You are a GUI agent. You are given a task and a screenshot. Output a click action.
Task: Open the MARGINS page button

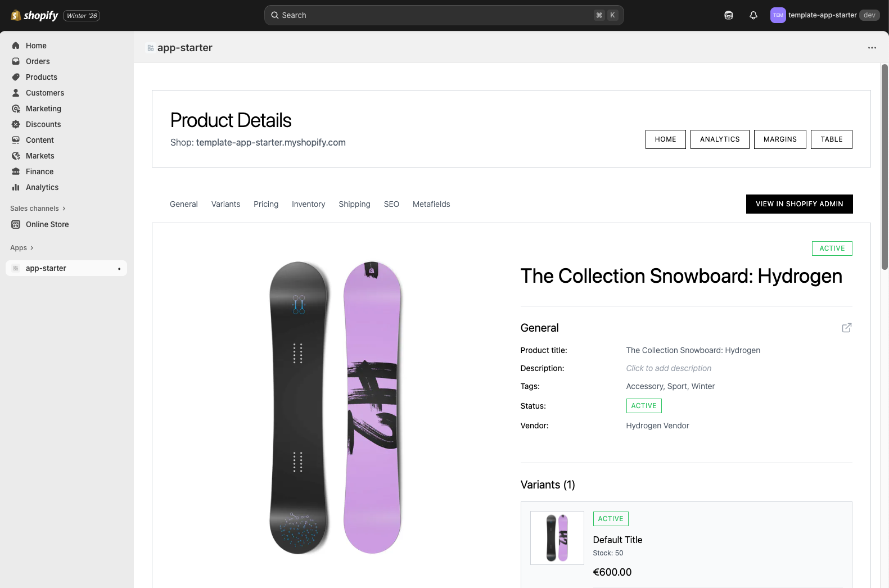pyautogui.click(x=780, y=139)
